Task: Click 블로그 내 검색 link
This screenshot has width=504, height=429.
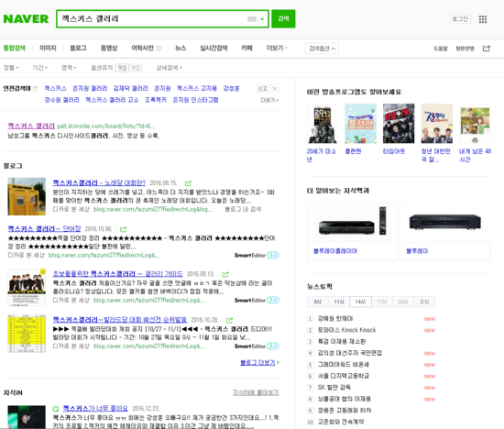Action: coord(243,209)
